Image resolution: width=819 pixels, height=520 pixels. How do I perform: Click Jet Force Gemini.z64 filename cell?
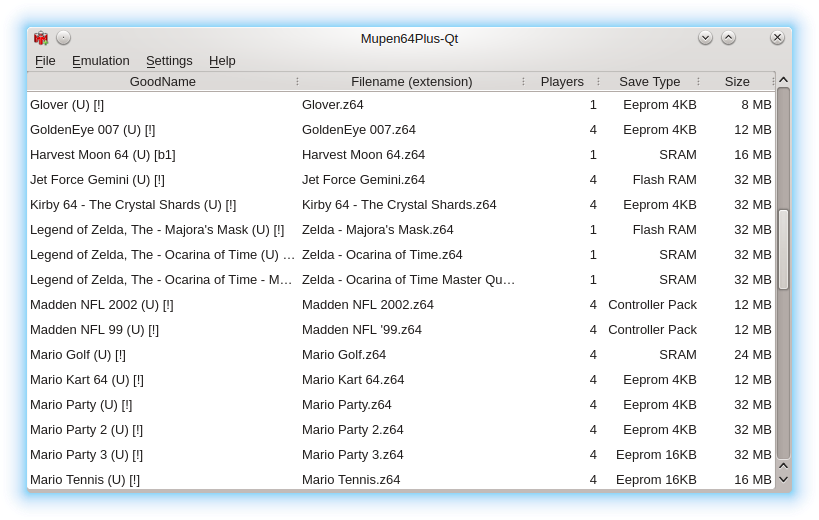point(363,180)
